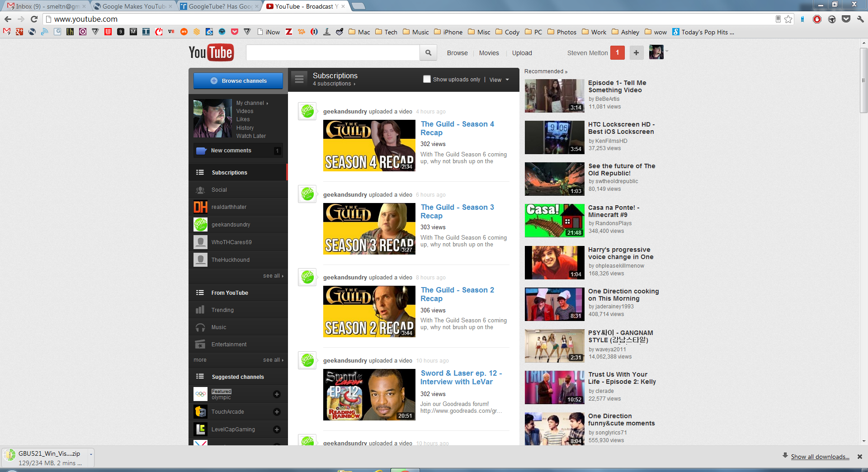The width and height of the screenshot is (868, 472).
Task: Subscribe to TouchArcade with the "+" icon
Action: [276, 411]
